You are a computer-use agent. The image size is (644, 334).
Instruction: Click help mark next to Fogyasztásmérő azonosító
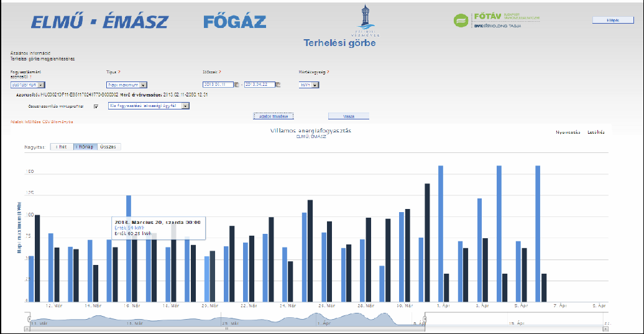[x=30, y=77]
